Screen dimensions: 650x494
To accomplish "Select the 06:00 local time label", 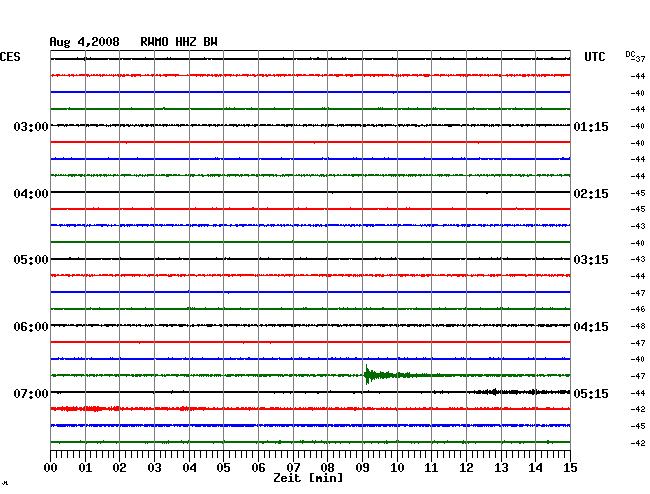I will (31, 327).
